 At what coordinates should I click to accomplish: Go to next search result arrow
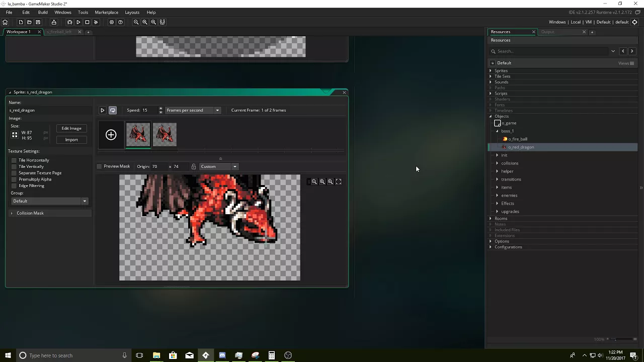click(x=632, y=51)
